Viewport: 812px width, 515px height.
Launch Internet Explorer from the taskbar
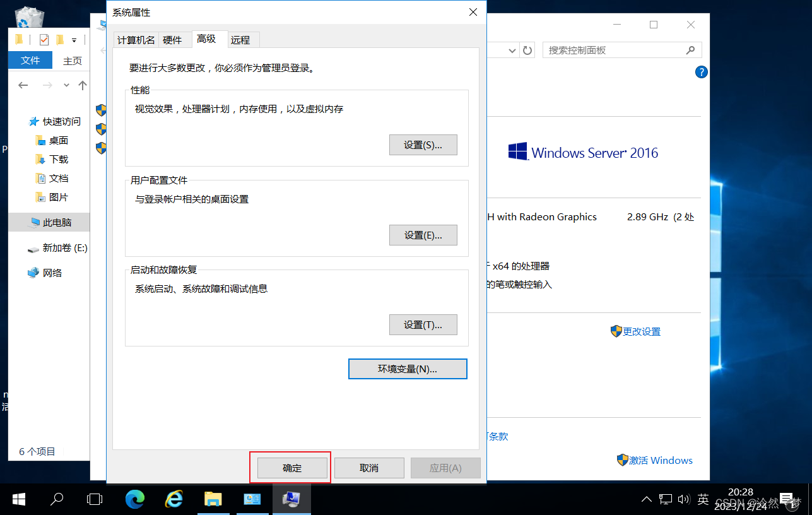(x=174, y=499)
